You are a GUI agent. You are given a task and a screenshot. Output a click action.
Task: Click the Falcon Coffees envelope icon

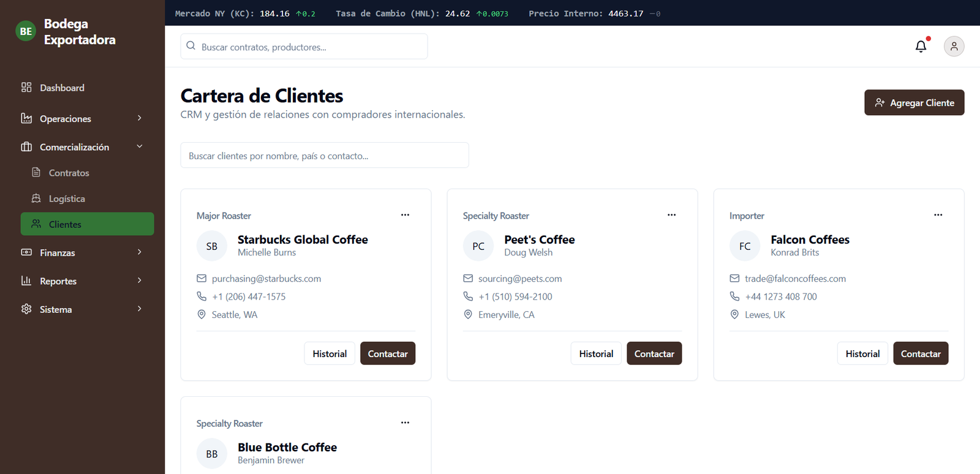pos(734,279)
